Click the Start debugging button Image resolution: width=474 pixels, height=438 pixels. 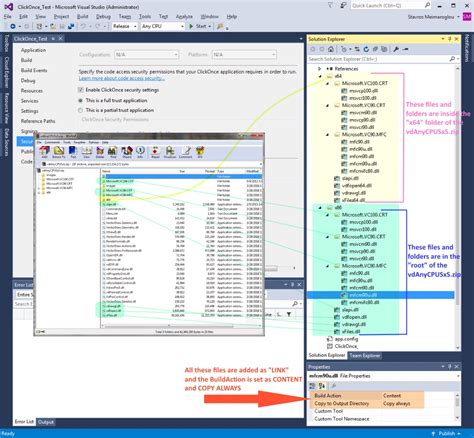[x=198, y=26]
